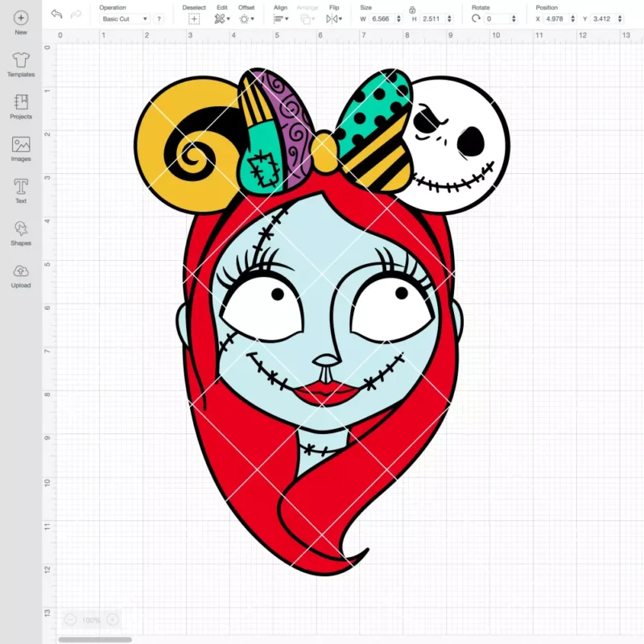
Task: Click the Width size field
Action: coord(381,19)
